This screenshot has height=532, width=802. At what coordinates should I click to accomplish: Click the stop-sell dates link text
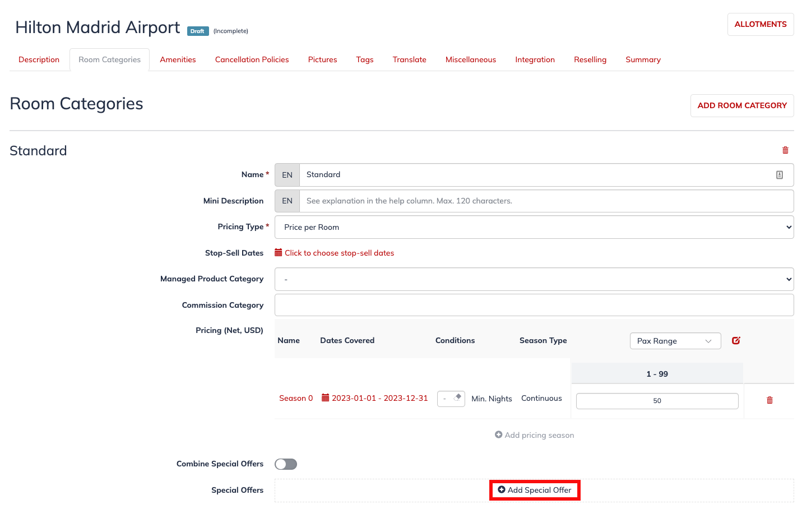pyautogui.click(x=339, y=253)
